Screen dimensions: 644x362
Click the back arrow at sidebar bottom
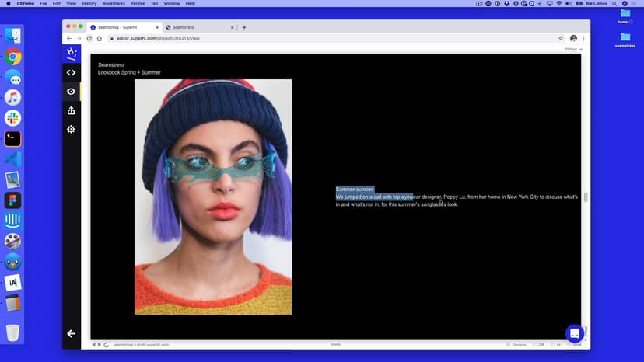(71, 333)
